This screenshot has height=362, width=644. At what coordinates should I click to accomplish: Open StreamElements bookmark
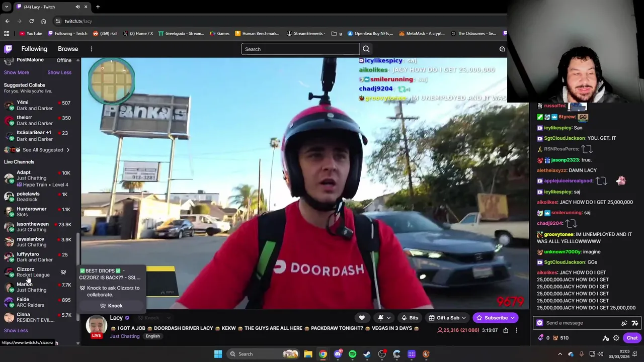pos(306,34)
